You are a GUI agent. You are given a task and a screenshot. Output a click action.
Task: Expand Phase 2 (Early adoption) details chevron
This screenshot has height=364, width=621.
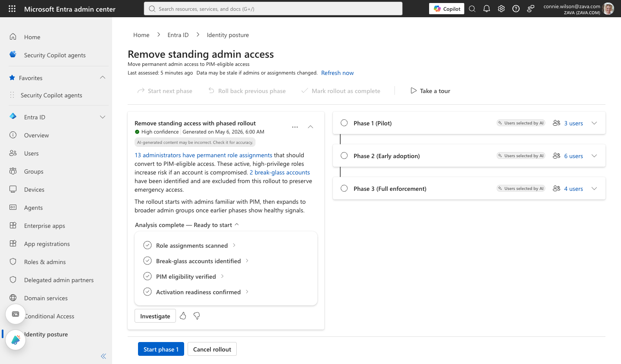click(594, 156)
